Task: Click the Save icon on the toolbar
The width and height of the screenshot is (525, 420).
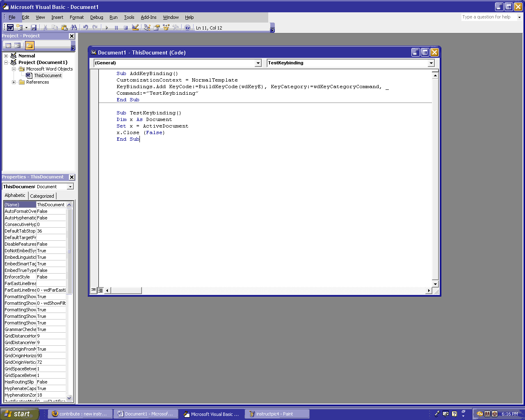Action: coord(34,27)
